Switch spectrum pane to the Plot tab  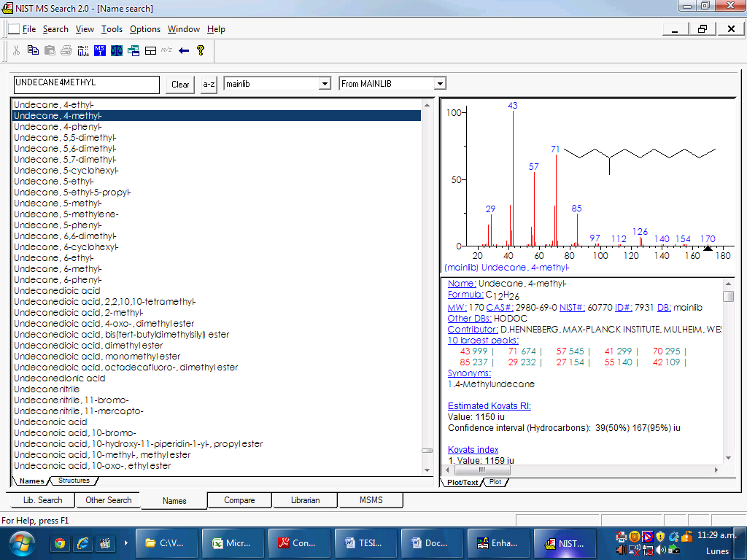pyautogui.click(x=495, y=482)
